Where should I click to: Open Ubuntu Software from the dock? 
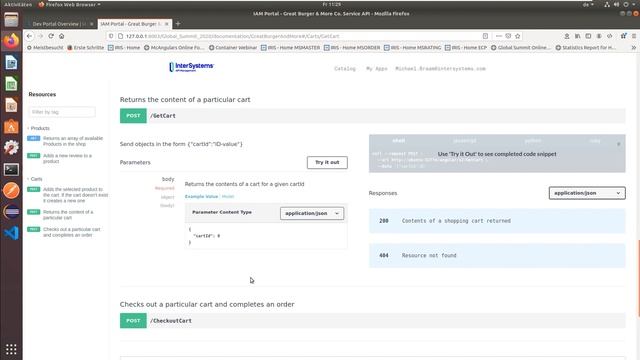pyautogui.click(x=11, y=127)
